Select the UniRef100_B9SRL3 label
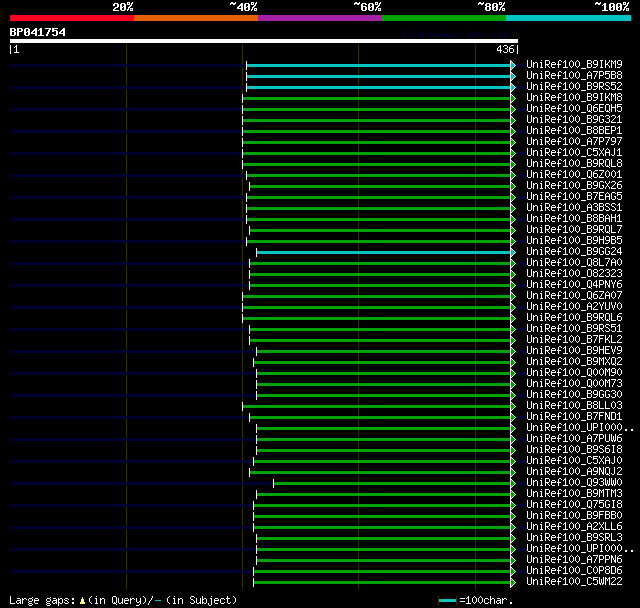The height and width of the screenshot is (608, 640). (574, 538)
